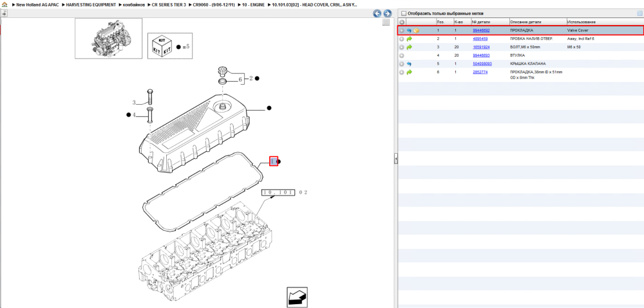
Task: Open 10.101.03[02] - HEAD COVER breadcrumb
Action: point(314,5)
